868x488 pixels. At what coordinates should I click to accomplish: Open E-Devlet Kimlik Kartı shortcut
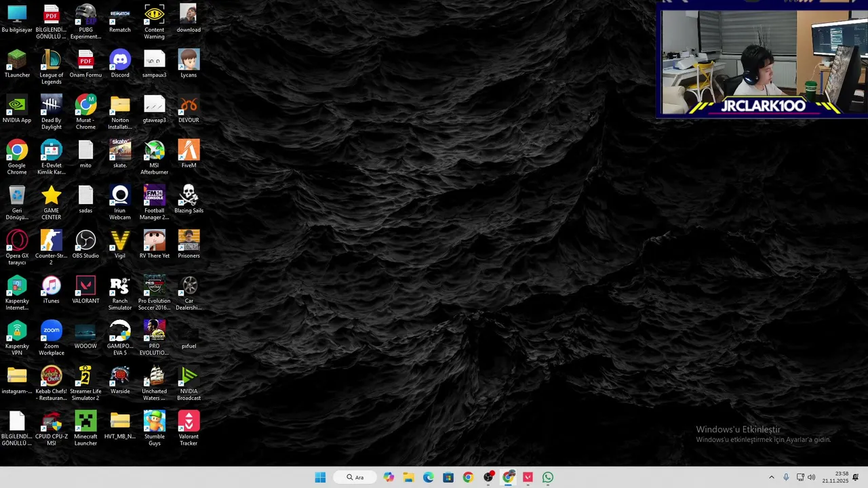51,157
